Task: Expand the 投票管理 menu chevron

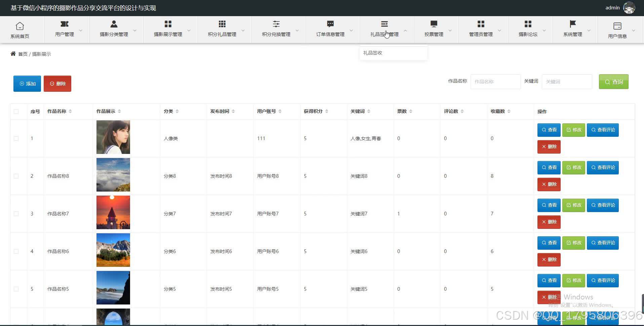Action: (450, 30)
